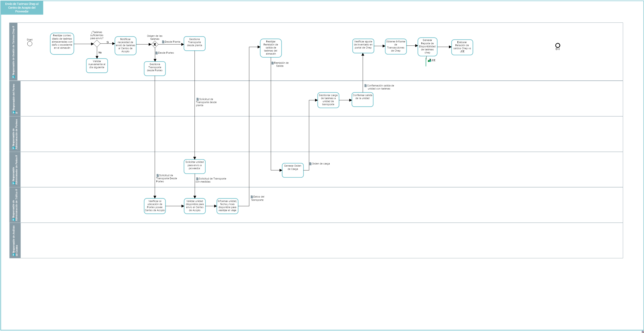Select 'Responsable de Administración de Tráfico' lane header
Image resolution: width=644 pixels, height=333 pixels.
pos(15,205)
